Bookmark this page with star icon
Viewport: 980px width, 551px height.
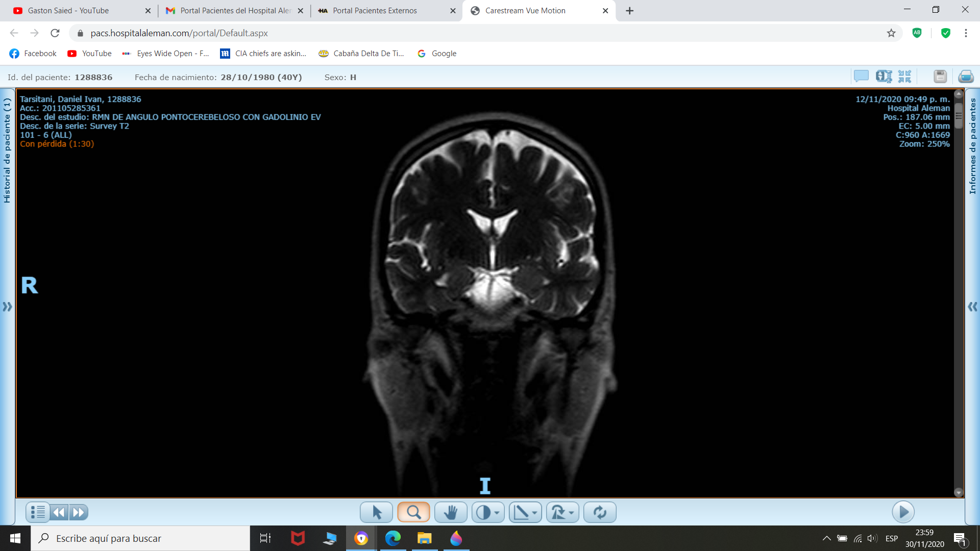(891, 33)
